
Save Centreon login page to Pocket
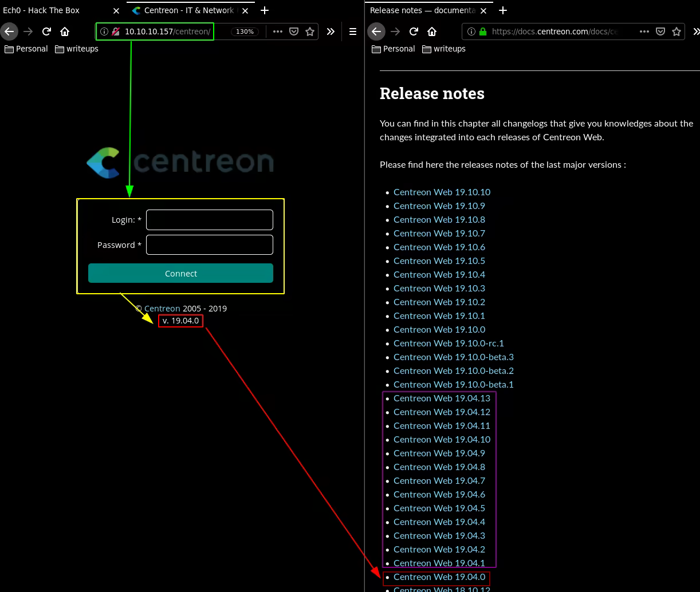pyautogui.click(x=294, y=31)
